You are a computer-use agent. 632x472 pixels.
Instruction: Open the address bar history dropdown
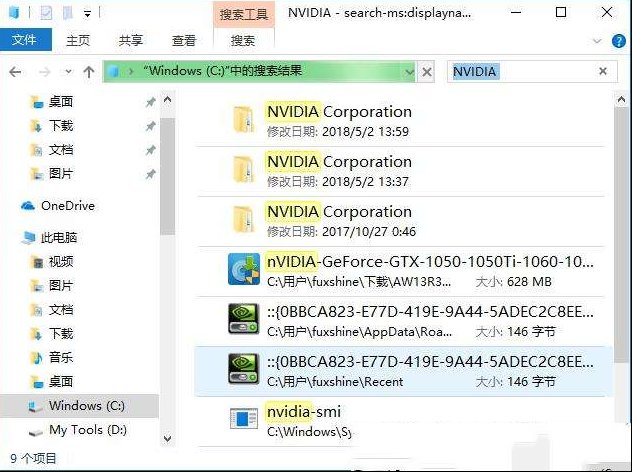point(409,73)
